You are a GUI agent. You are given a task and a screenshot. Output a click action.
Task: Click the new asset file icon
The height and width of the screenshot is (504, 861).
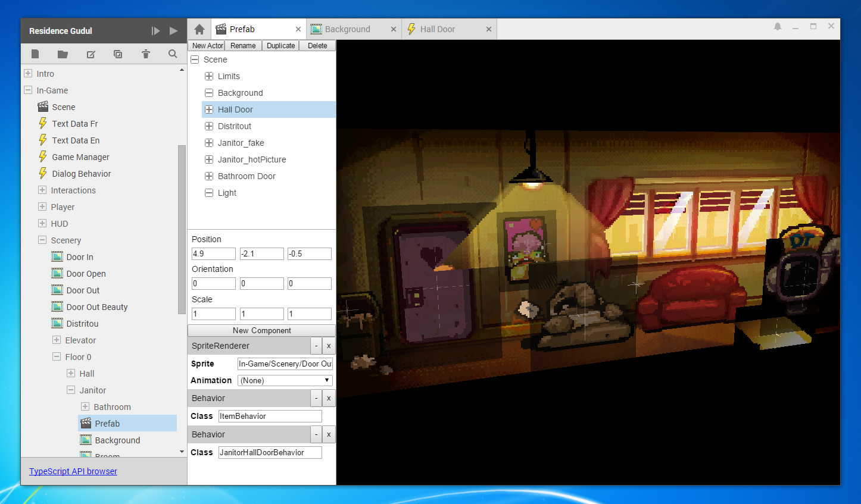click(35, 54)
